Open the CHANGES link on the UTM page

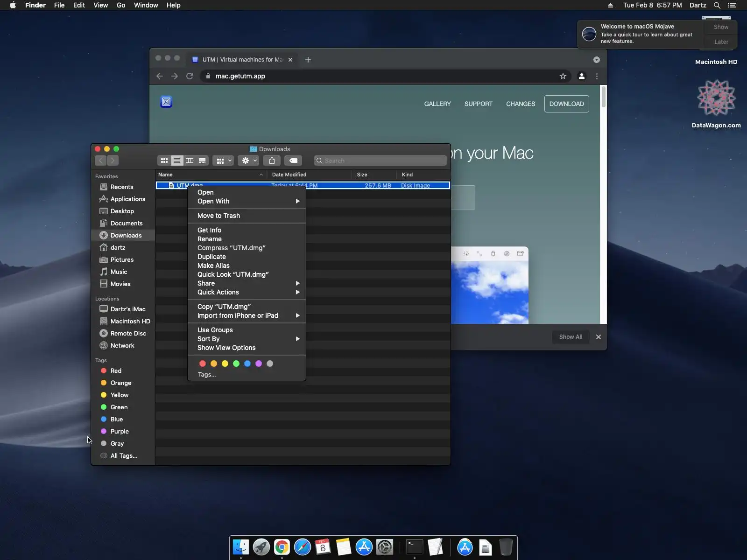click(521, 104)
